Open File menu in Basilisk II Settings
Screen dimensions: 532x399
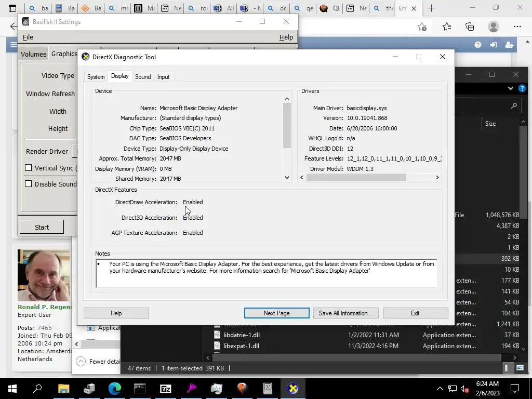(28, 37)
